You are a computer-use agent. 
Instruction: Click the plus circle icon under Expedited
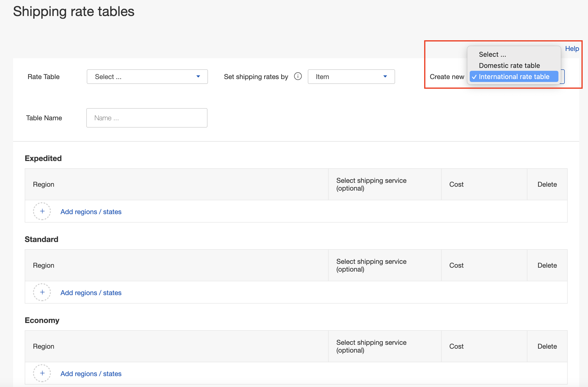pos(42,211)
